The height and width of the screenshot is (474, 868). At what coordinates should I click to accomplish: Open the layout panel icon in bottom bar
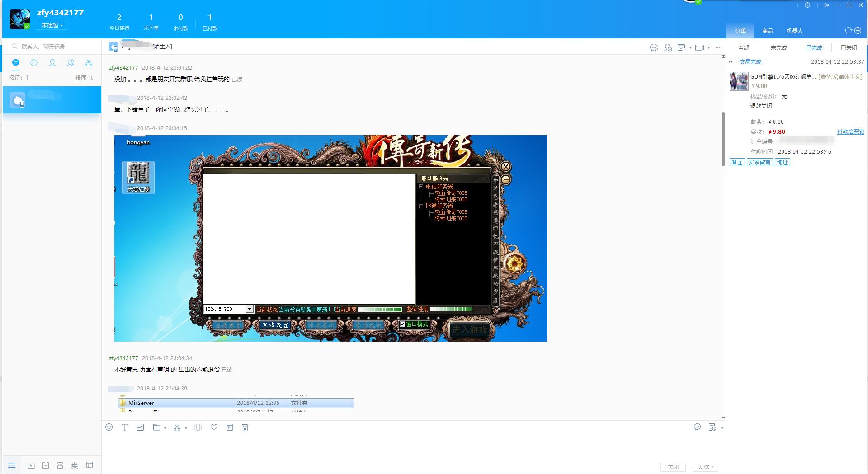(x=90, y=465)
